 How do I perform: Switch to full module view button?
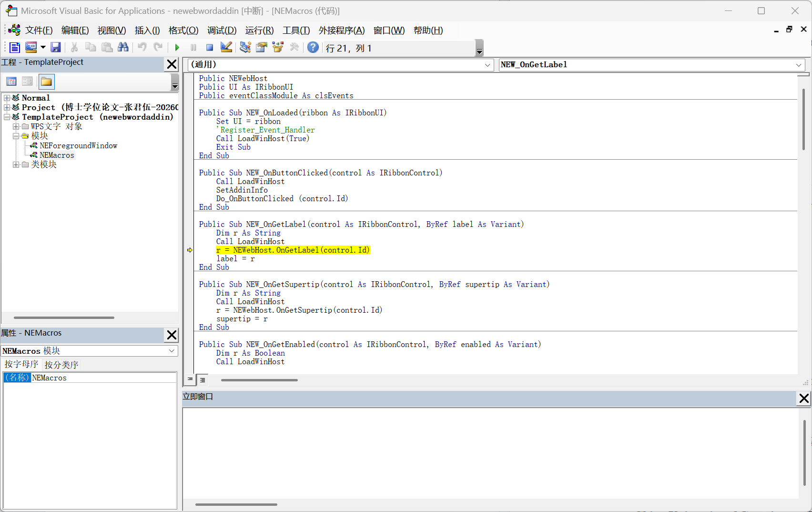coord(203,380)
